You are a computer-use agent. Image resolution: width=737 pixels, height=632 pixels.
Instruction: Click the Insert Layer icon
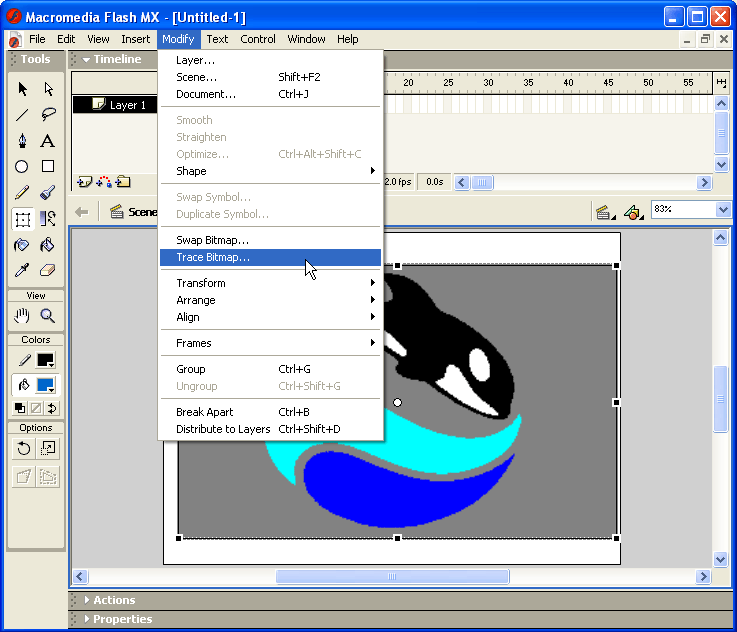click(85, 182)
